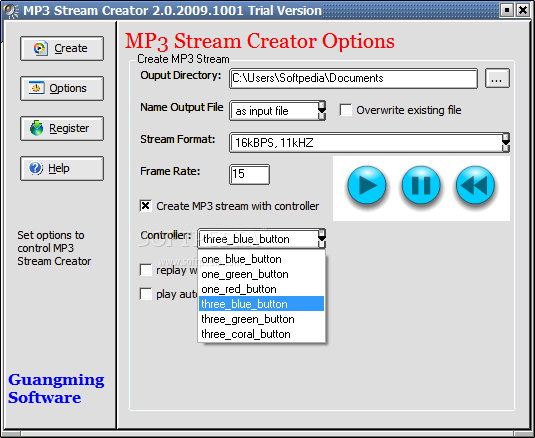Screen dimensions: 535x438
Task: Choose one_red_button from controller list
Action: [261, 289]
